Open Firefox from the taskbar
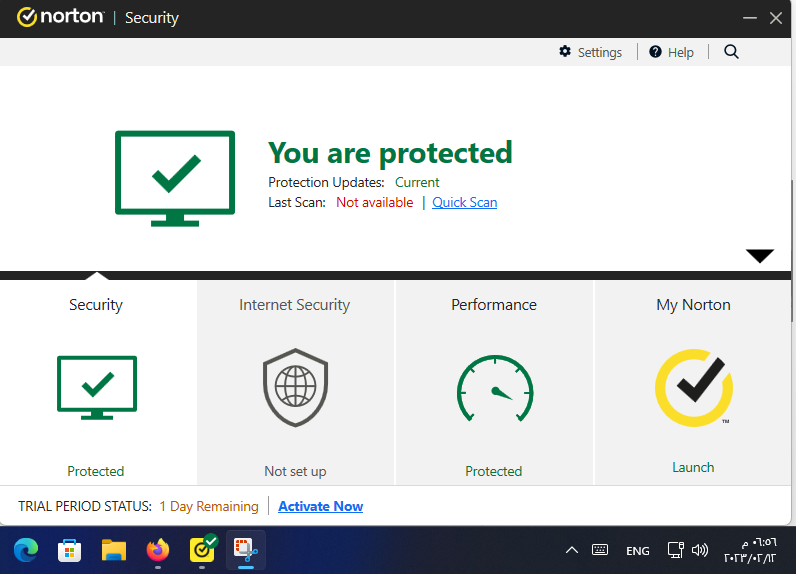 coord(158,550)
